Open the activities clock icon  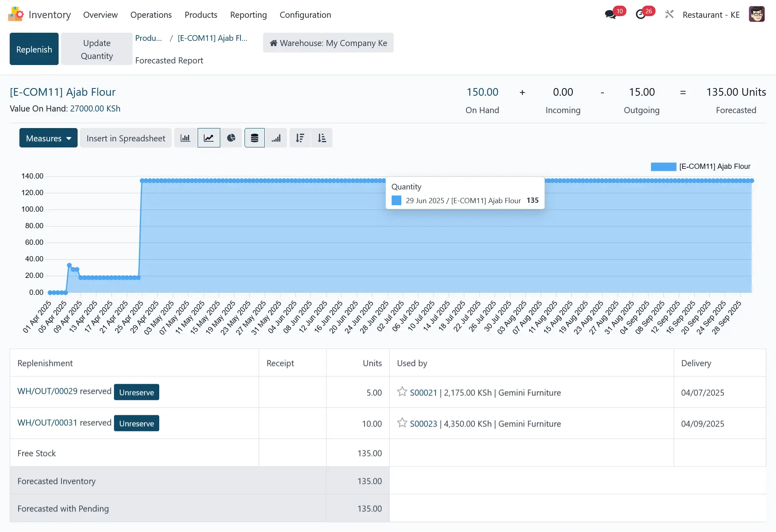(641, 15)
